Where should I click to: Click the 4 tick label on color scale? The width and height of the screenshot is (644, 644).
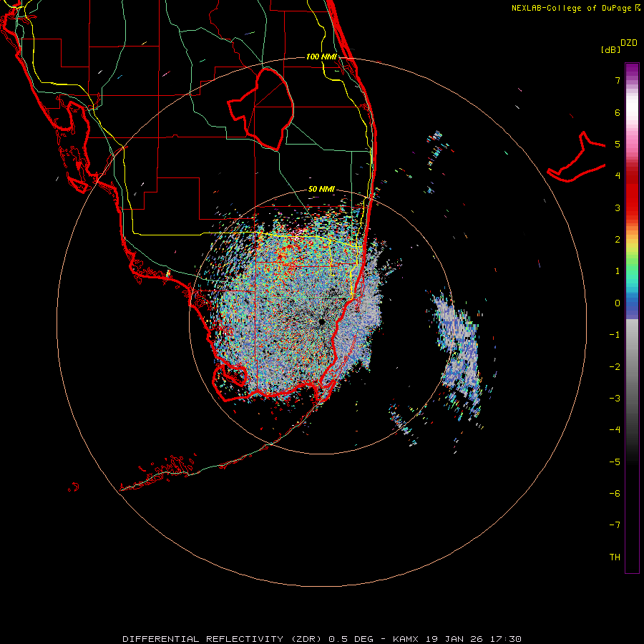[x=618, y=176]
